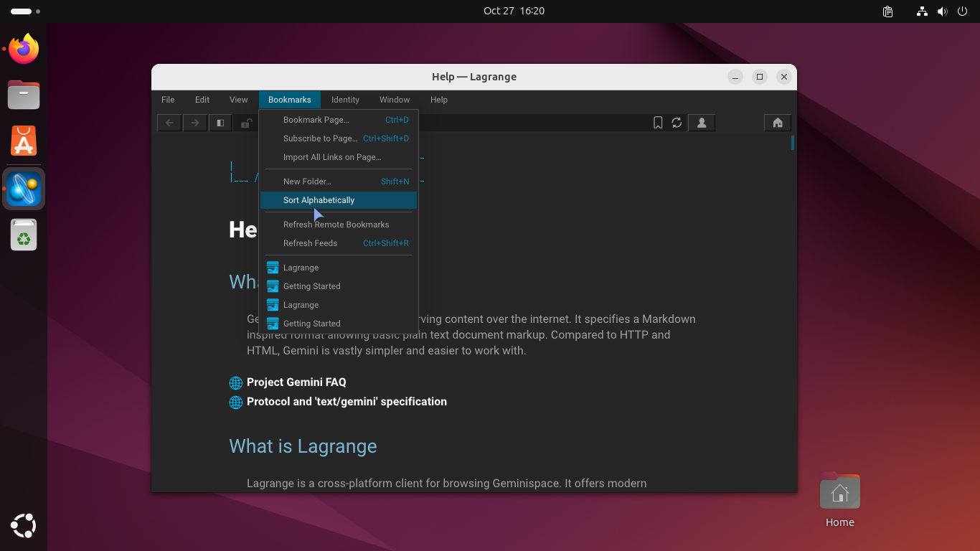Select Subscribe to Page… option
Image resolution: width=980 pixels, height=551 pixels.
(x=320, y=138)
